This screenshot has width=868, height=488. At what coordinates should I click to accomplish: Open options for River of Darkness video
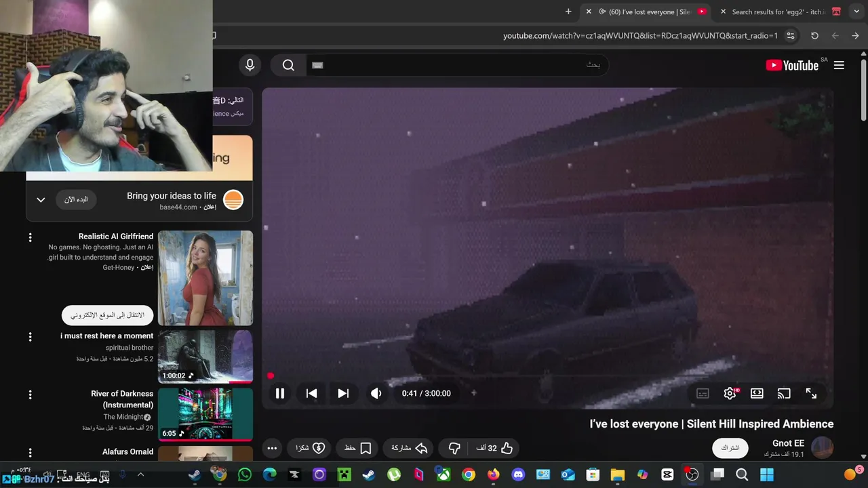(x=30, y=394)
